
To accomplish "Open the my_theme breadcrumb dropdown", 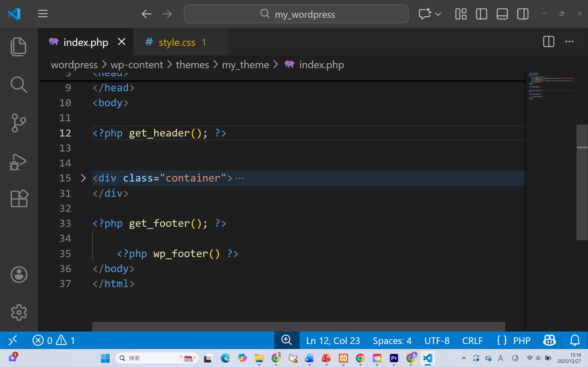I will 245,65.
